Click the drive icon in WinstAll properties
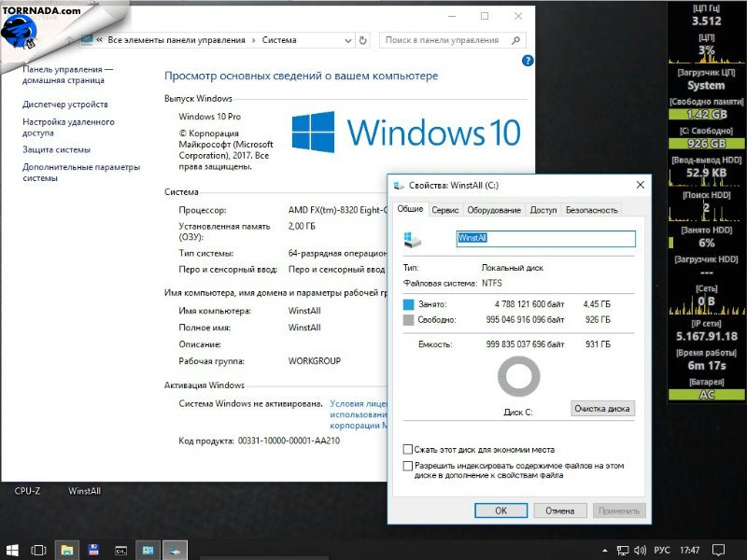The image size is (747, 560). 412,239
